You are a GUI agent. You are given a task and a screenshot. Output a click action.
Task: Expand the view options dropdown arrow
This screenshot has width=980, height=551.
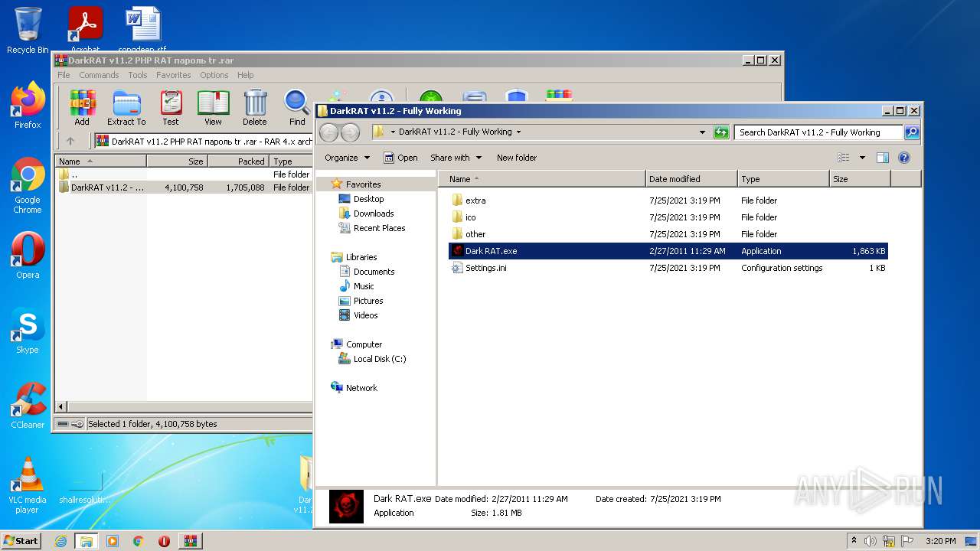[862, 158]
